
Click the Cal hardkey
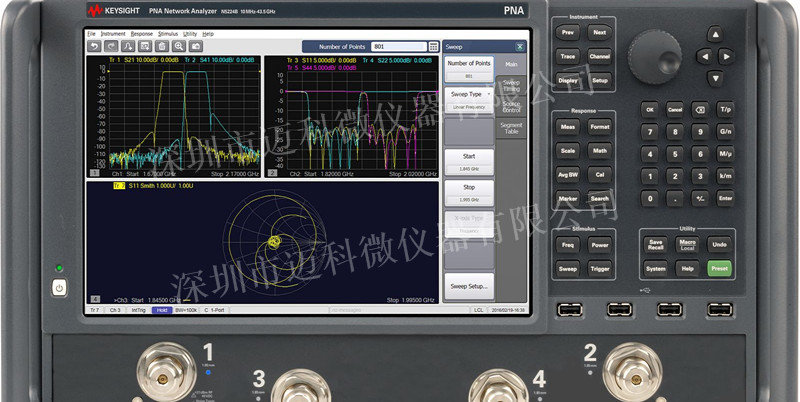tap(599, 174)
